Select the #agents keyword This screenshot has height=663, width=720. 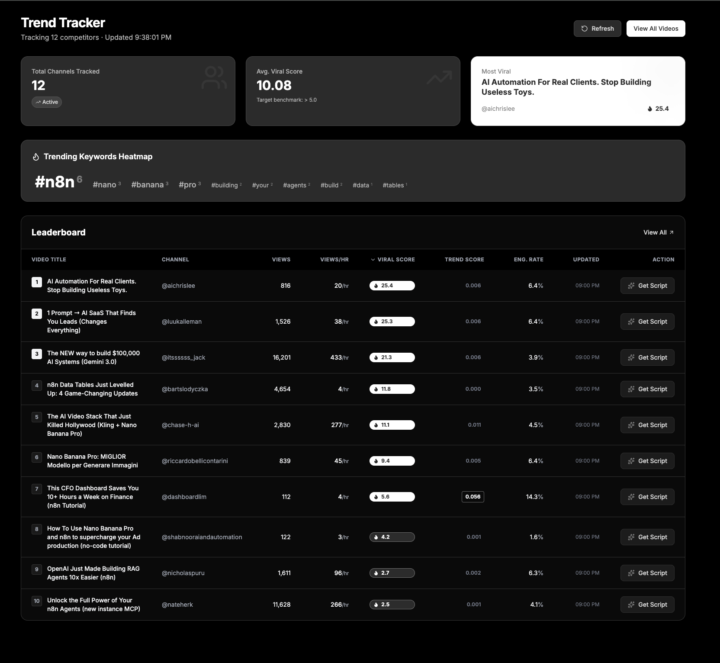point(296,185)
